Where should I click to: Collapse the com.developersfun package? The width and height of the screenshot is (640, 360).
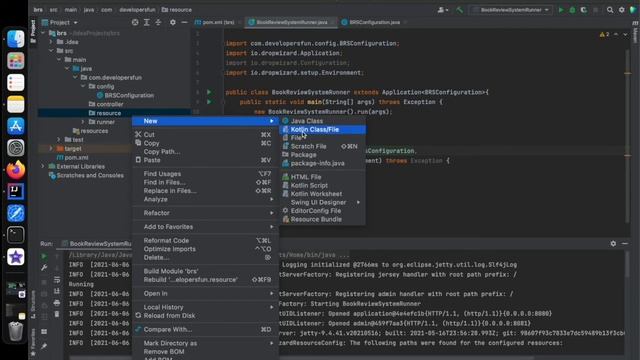[x=75, y=78]
